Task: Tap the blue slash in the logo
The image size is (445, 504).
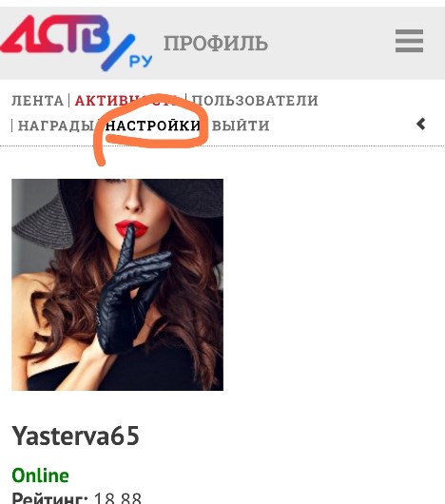Action: tap(118, 52)
